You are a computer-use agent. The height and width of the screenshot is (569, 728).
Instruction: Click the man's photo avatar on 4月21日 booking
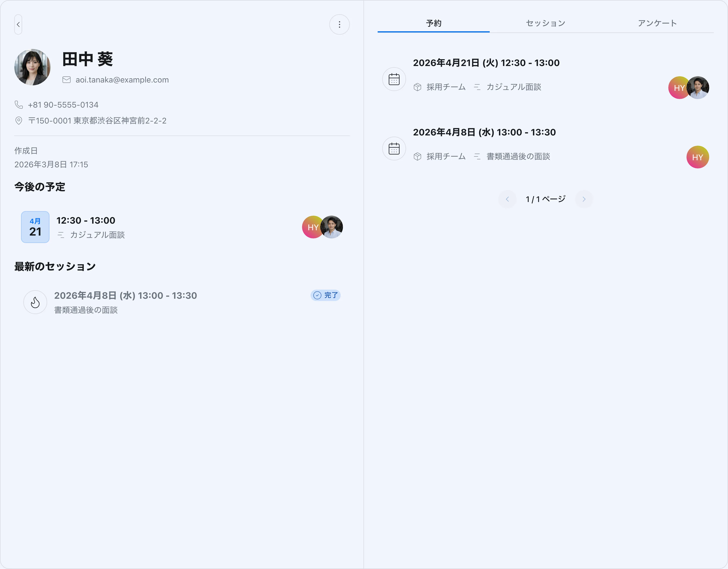pyautogui.click(x=698, y=88)
